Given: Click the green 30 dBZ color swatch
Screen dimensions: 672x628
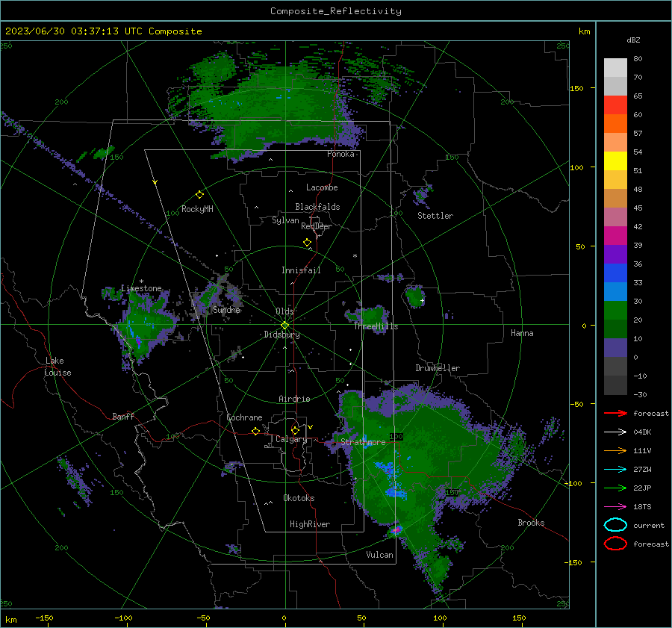Looking at the screenshot, I should 615,310.
